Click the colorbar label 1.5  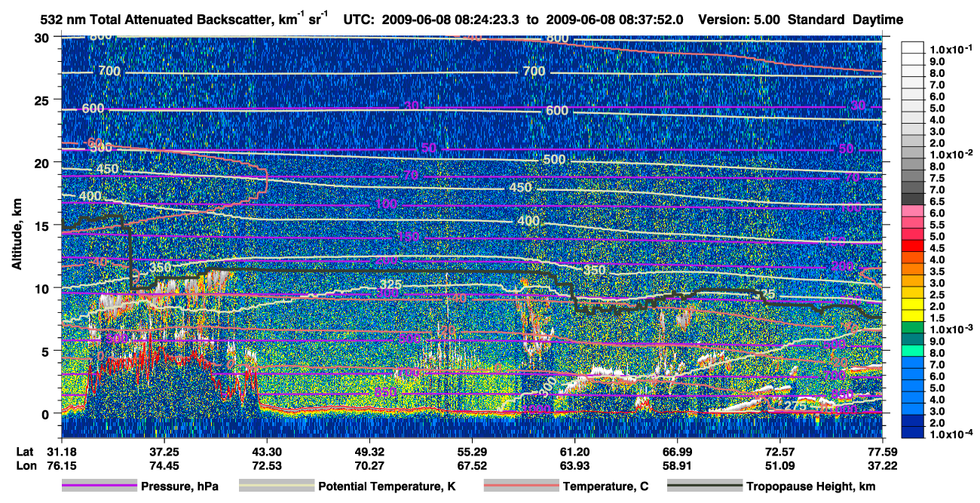point(936,318)
